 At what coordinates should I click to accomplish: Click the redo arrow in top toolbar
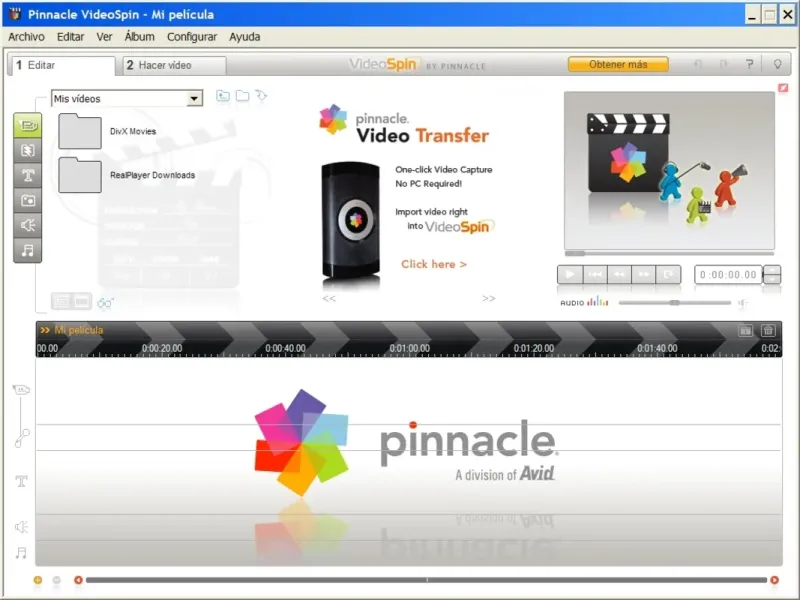click(x=723, y=64)
